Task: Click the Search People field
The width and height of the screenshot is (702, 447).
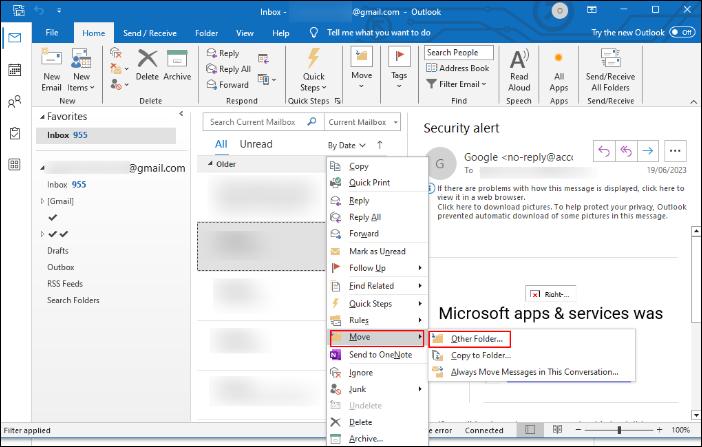Action: pos(458,52)
